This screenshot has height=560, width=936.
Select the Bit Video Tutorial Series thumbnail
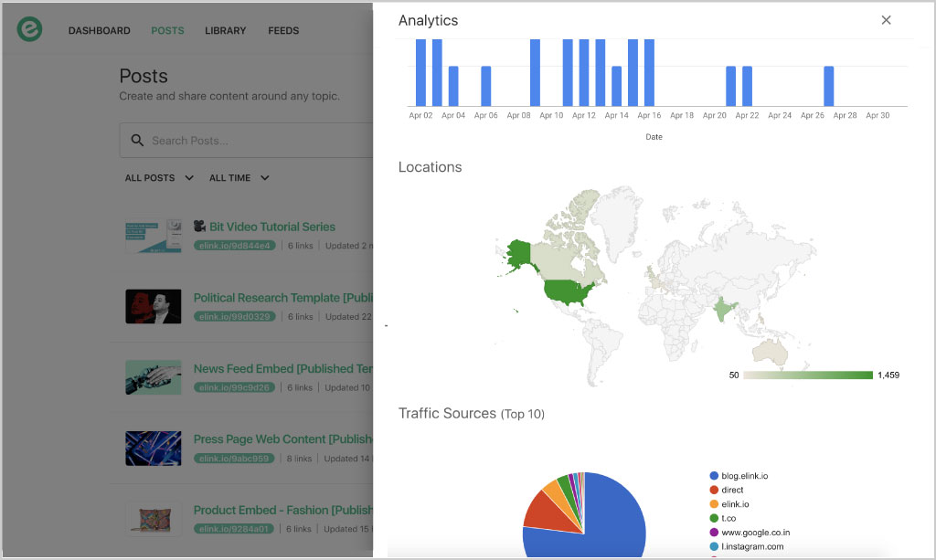[x=154, y=235]
